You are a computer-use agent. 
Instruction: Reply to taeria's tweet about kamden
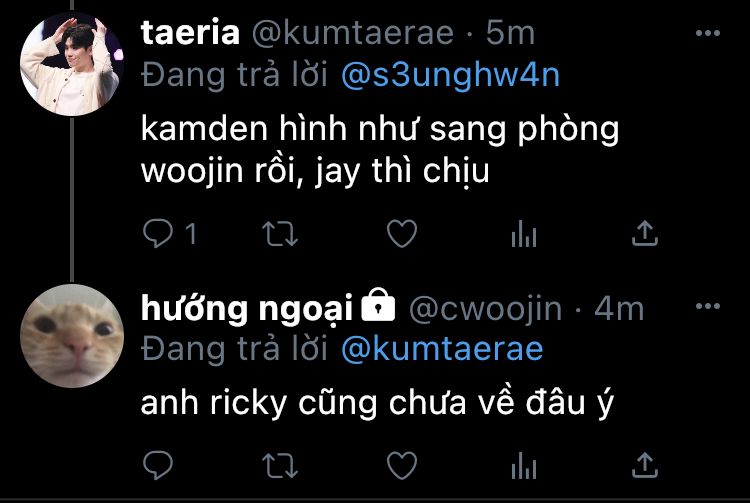click(158, 233)
